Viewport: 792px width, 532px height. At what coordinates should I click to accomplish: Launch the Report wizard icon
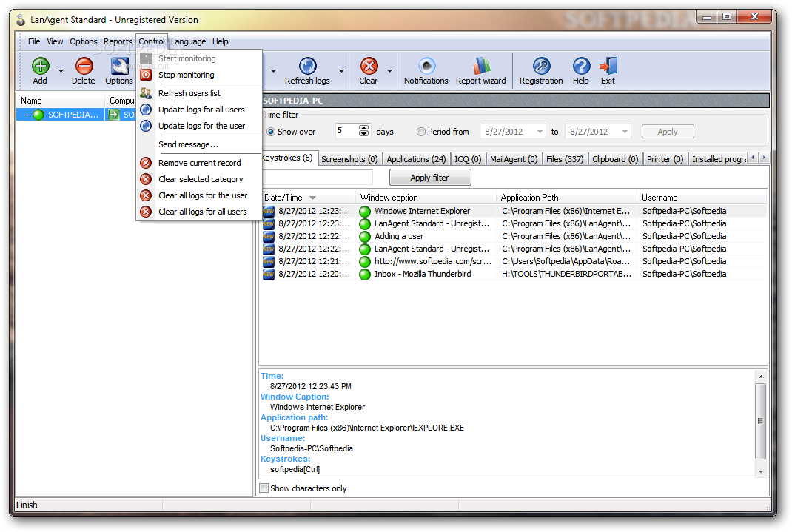(x=481, y=70)
